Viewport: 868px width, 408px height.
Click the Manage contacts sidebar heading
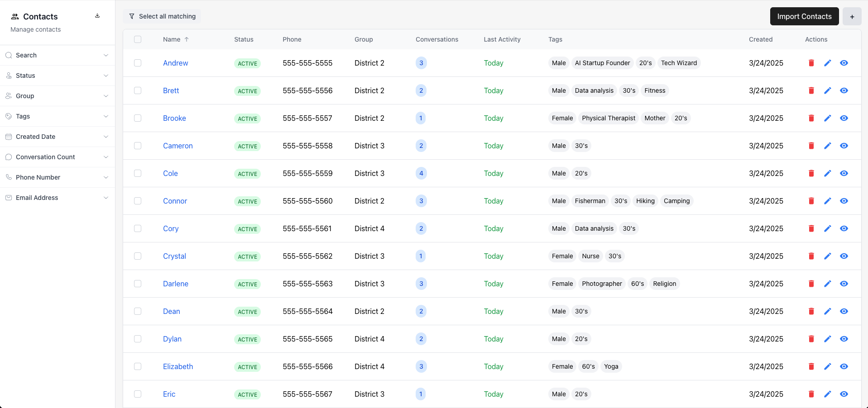(35, 29)
